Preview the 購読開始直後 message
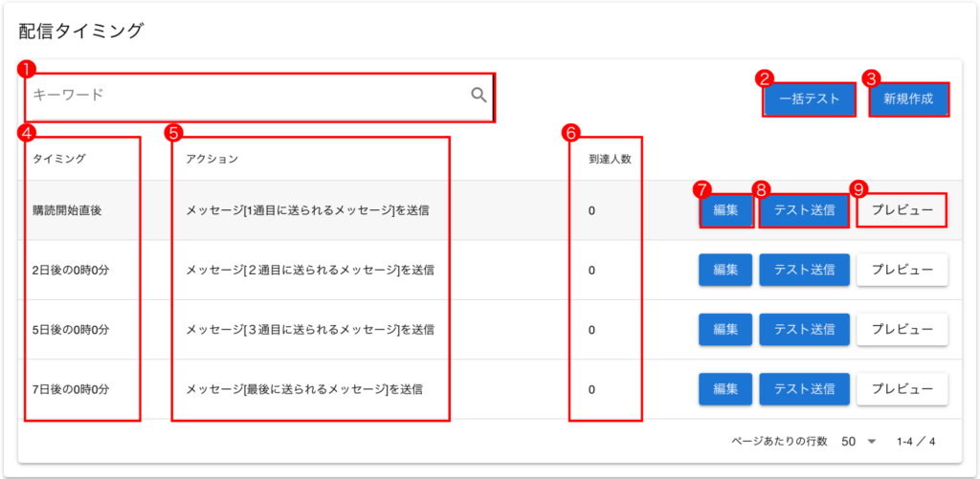Image resolution: width=980 pixels, height=479 pixels. click(x=902, y=210)
